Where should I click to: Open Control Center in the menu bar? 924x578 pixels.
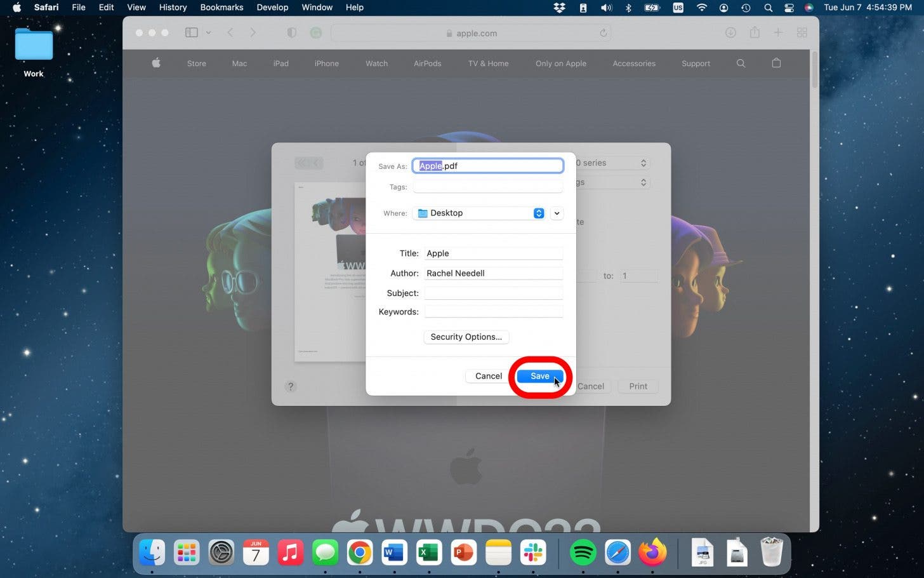coord(789,8)
